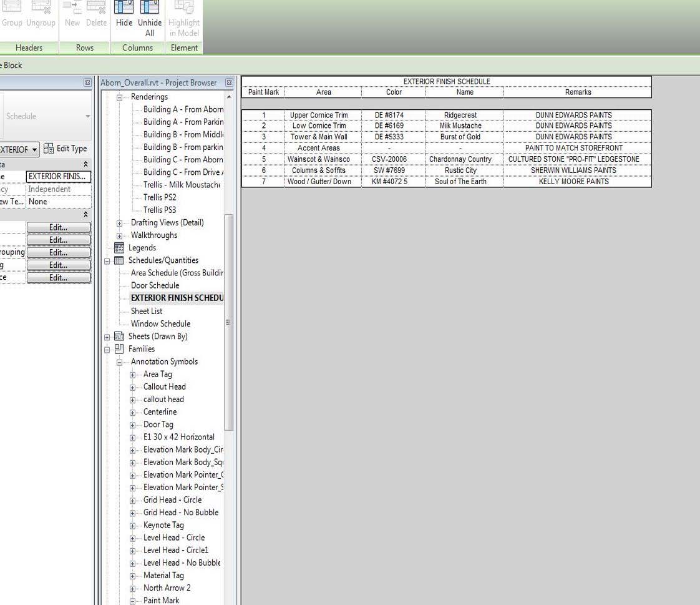This screenshot has height=605, width=700.
Task: Click the Highlight in Model icon
Action: pos(184,8)
